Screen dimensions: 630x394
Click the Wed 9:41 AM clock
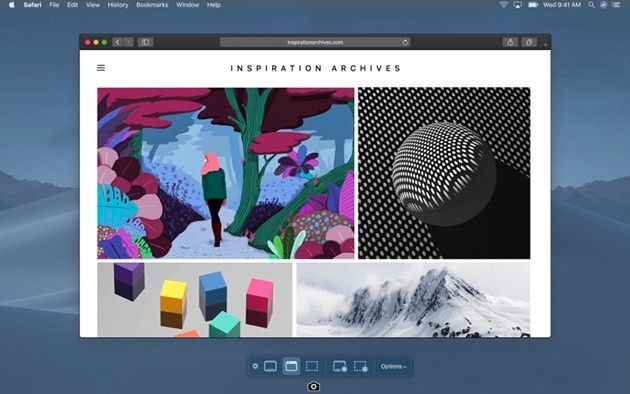pos(562,5)
